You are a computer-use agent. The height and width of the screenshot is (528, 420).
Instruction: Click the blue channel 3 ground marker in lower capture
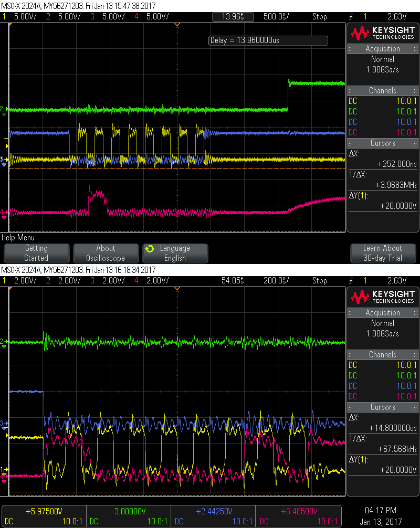(x=4, y=423)
